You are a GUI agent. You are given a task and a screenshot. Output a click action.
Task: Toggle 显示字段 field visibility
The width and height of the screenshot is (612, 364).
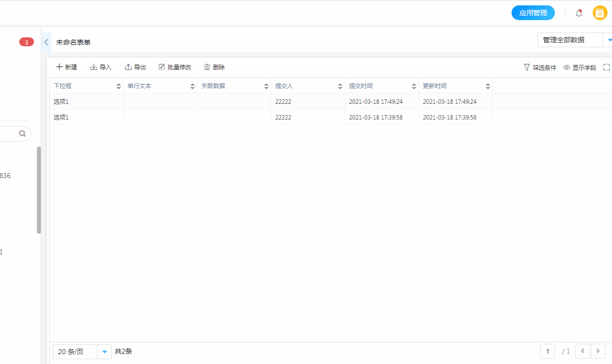(580, 67)
